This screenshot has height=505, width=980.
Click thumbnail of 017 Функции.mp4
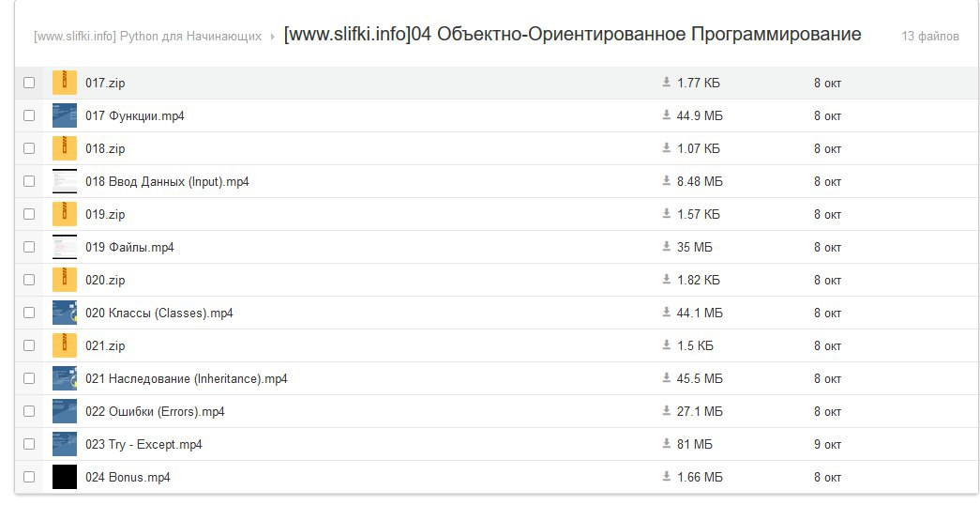pos(65,115)
